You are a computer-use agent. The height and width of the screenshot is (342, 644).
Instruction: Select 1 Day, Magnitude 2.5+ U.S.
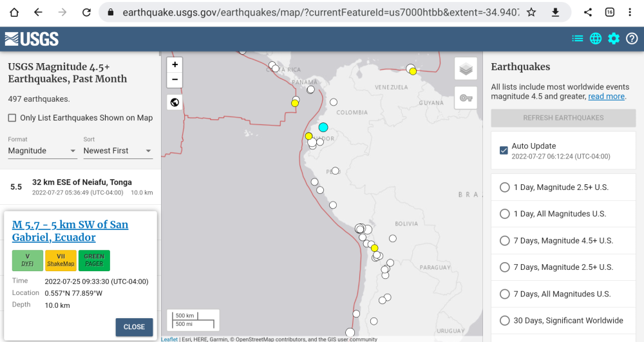(505, 187)
